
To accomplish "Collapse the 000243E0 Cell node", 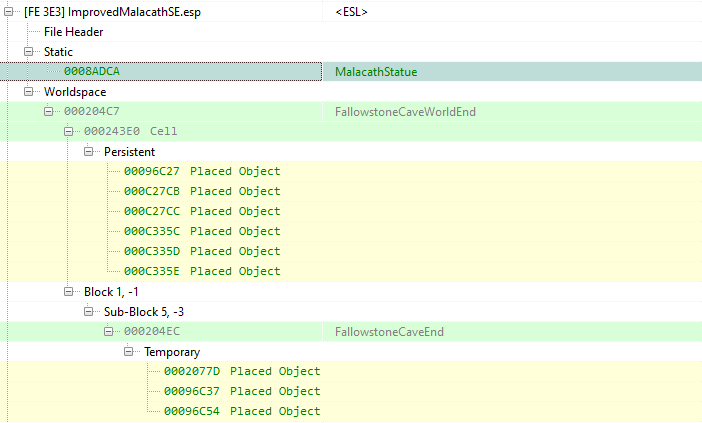I will [68, 132].
